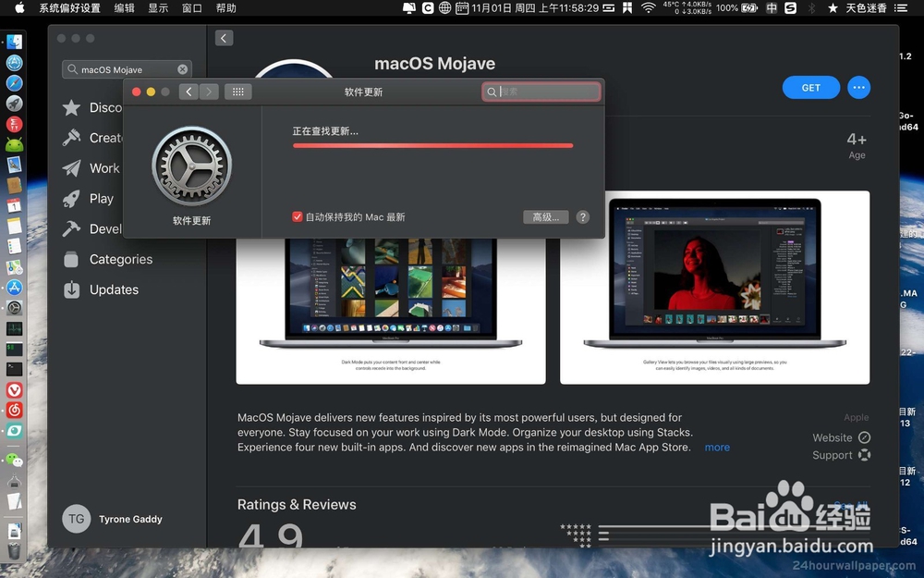Open Work in App Store sidebar
The image size is (924, 578).
coord(91,168)
